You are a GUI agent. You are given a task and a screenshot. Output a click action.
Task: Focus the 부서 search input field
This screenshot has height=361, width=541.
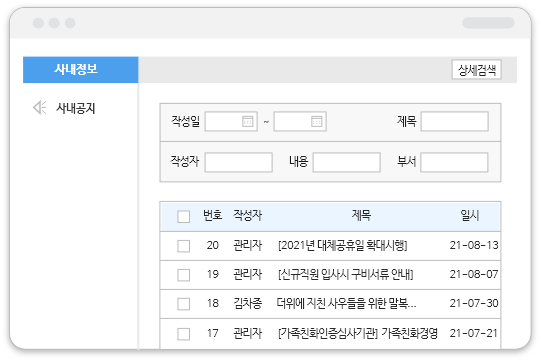[454, 162]
